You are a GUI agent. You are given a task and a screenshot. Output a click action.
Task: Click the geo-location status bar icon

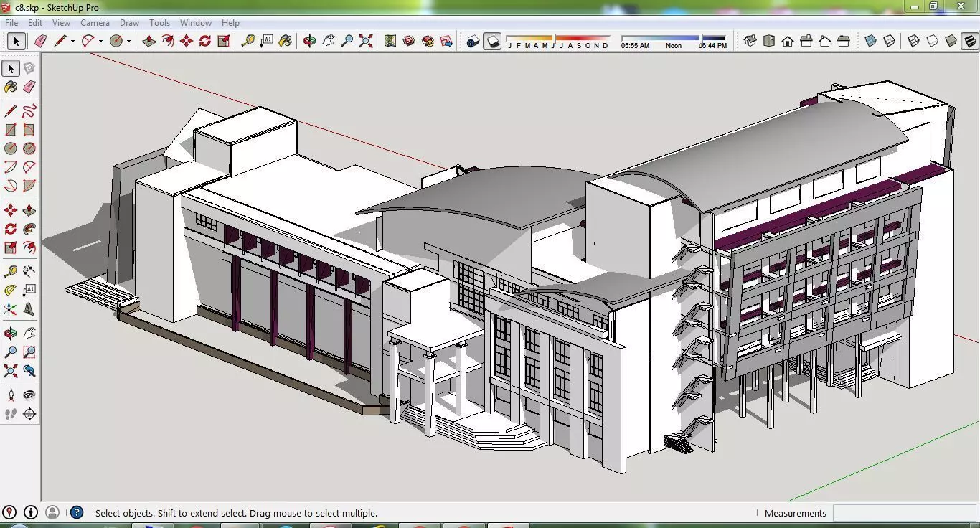9,512
